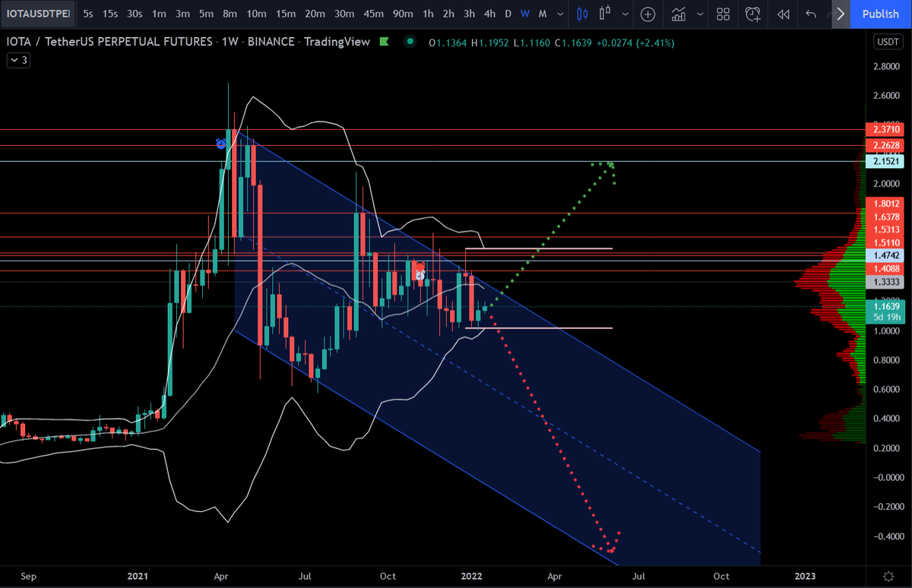Undo the last action with the arrow icon
This screenshot has height=588, width=912.
(x=811, y=14)
